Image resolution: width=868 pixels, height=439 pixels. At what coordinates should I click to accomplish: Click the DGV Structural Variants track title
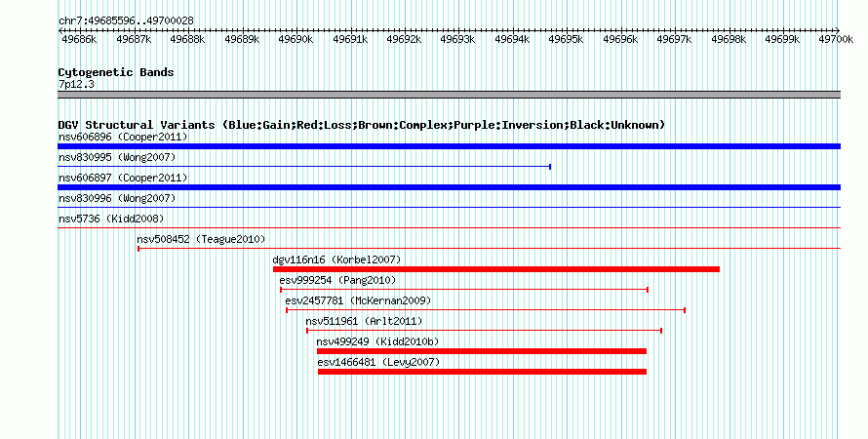coord(362,125)
